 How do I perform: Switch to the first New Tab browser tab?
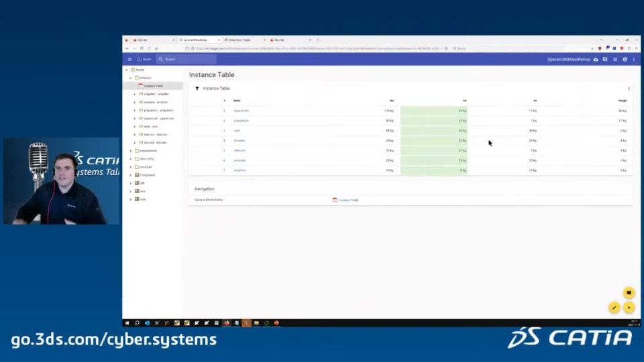(153, 40)
